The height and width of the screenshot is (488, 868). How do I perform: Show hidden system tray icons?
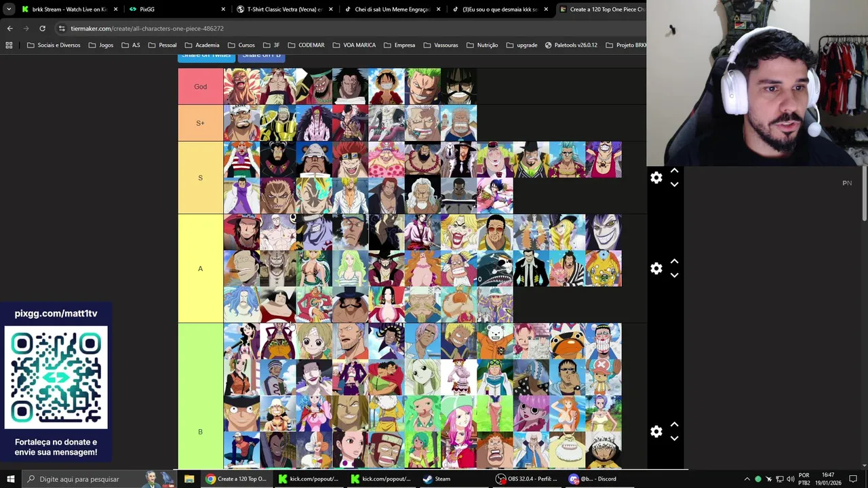tap(747, 479)
